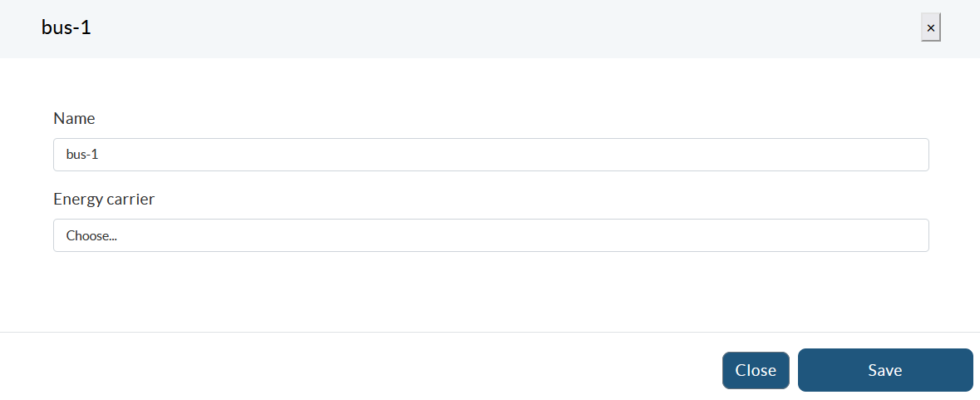Click the Name field label
The image size is (980, 400).
pyautogui.click(x=74, y=118)
